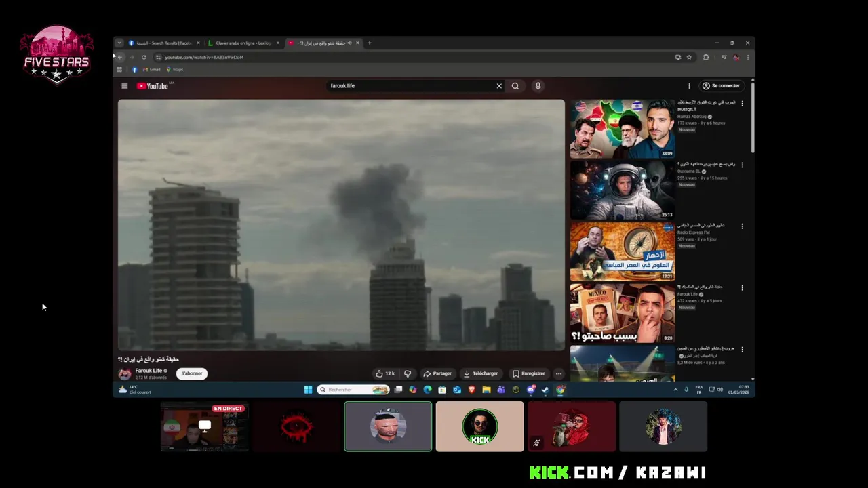
Task: Go to the YouTube home logo
Action: click(x=153, y=86)
